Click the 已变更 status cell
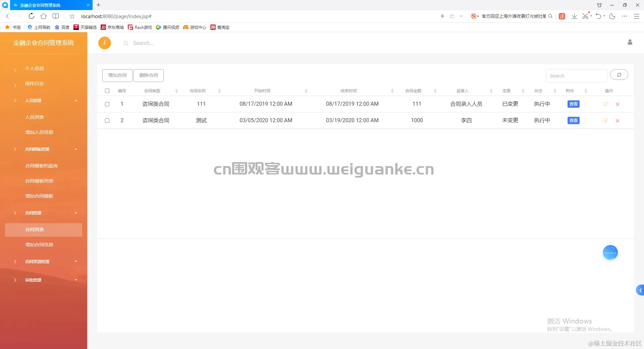This screenshot has width=644, height=349. point(510,104)
